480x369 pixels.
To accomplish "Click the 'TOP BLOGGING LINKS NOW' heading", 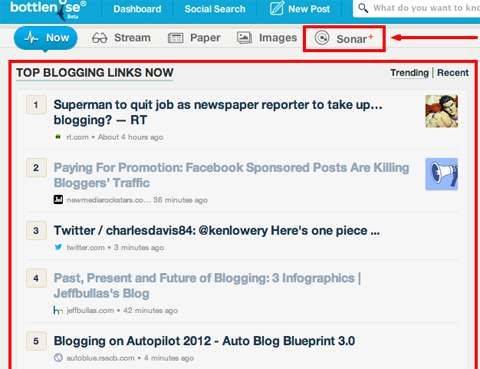I will (x=95, y=73).
